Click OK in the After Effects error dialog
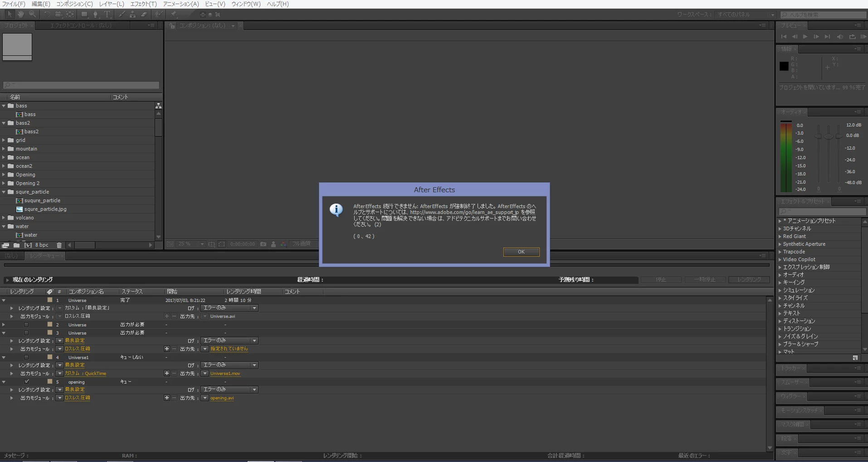 click(x=521, y=252)
